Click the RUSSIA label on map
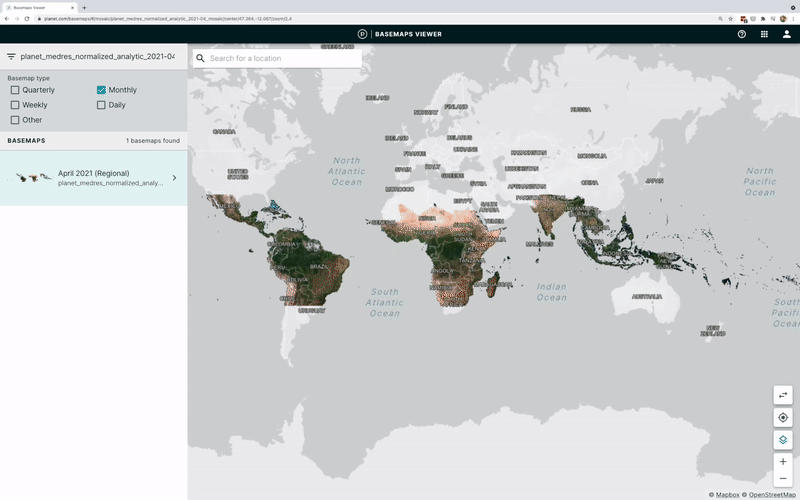800x500 pixels. (581, 110)
